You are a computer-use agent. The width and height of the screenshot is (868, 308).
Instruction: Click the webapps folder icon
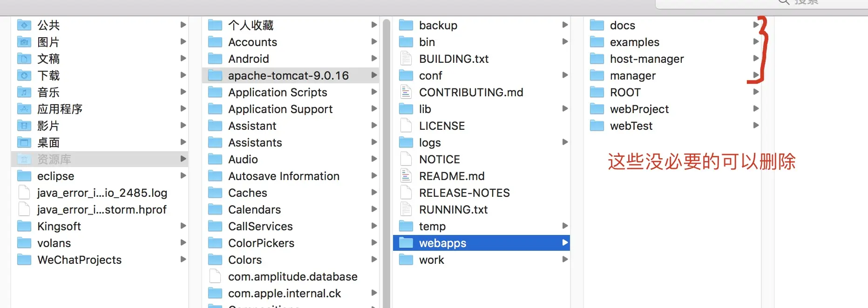point(406,243)
